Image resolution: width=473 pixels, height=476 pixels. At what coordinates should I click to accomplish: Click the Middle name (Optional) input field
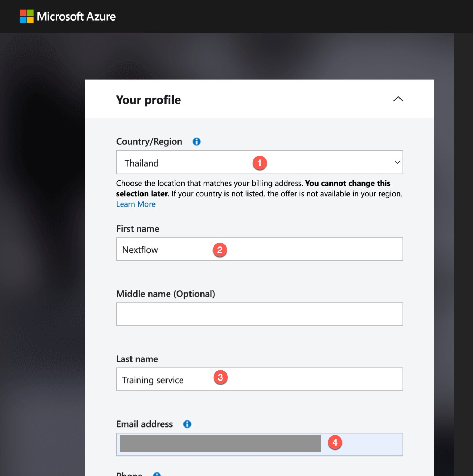point(259,314)
